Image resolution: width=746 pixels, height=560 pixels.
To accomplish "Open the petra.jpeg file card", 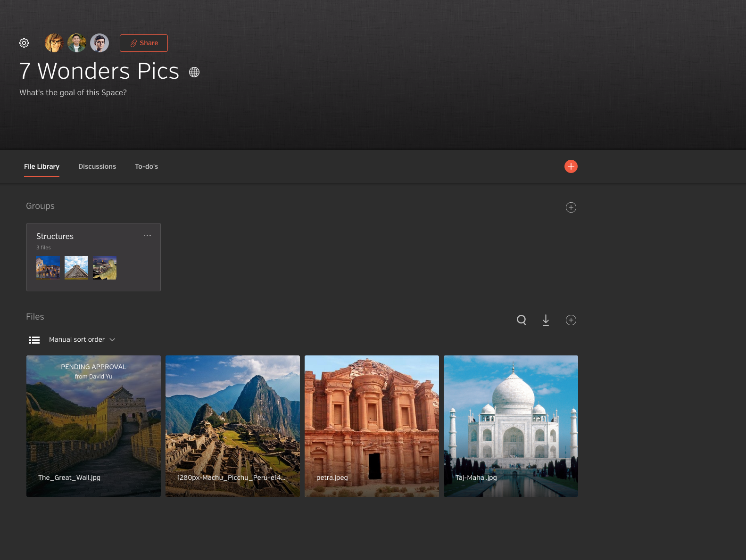I will click(x=372, y=426).
